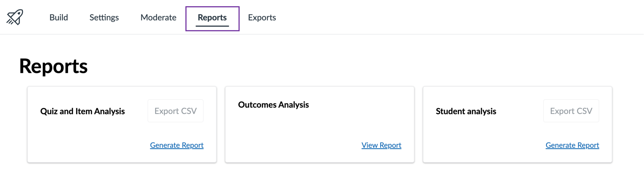The image size is (644, 186).
Task: Generate Report for Student analysis
Action: click(x=572, y=145)
